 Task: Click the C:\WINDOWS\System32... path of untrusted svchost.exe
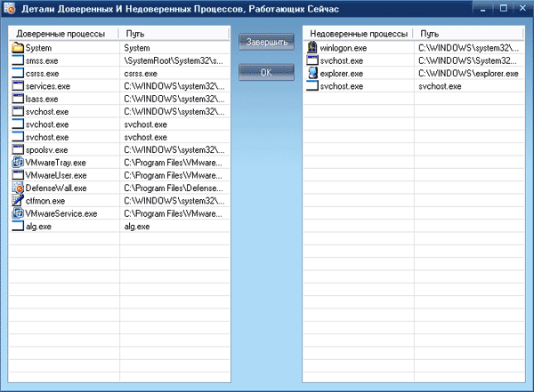click(467, 61)
